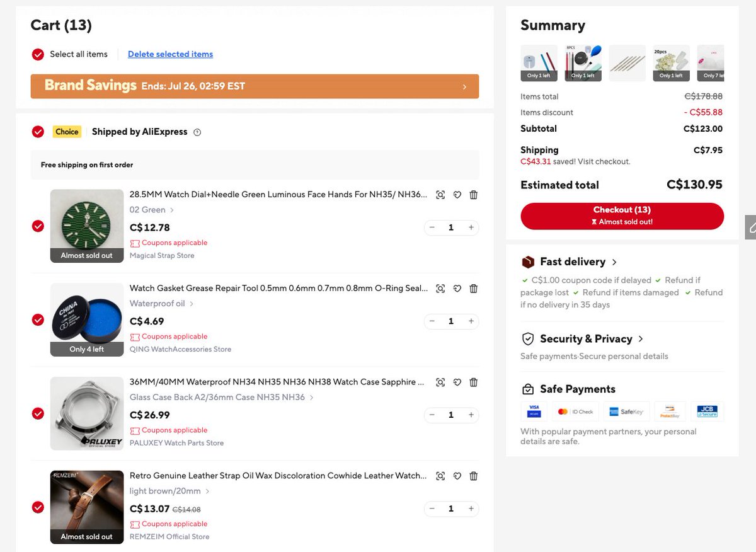The width and height of the screenshot is (756, 552).
Task: Open the Waterproof oil variant selector
Action: pyautogui.click(x=162, y=304)
